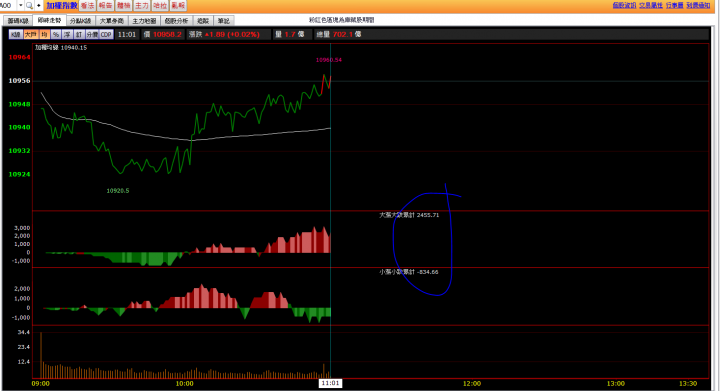This screenshot has height=391, width=720.
Task: Switch to the tab beginning with 主力
Action: [x=144, y=21]
